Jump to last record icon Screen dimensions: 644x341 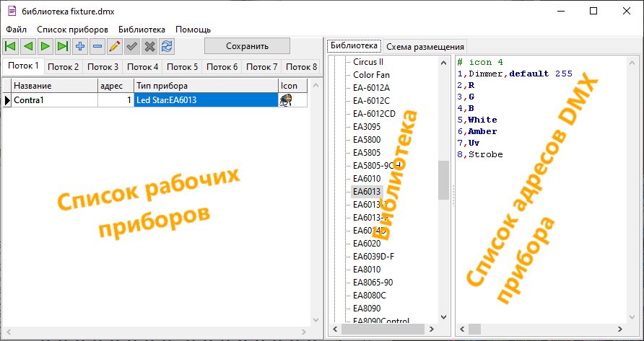(x=63, y=46)
